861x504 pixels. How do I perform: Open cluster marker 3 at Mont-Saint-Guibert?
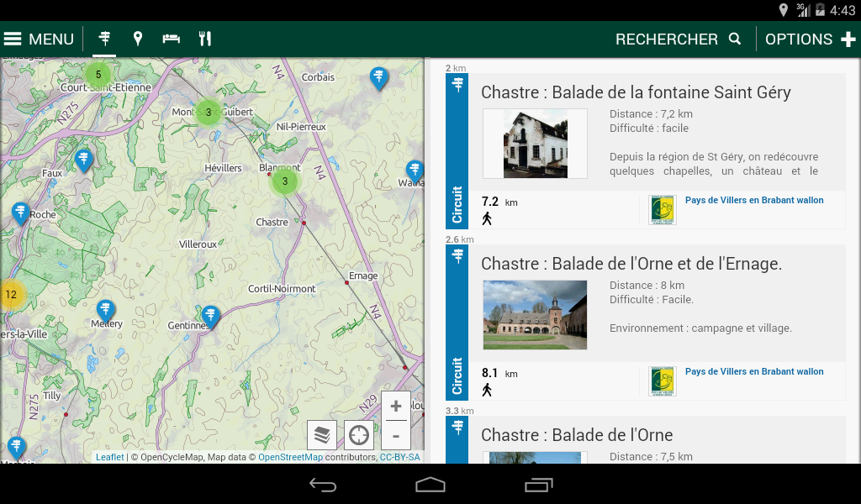tap(209, 112)
